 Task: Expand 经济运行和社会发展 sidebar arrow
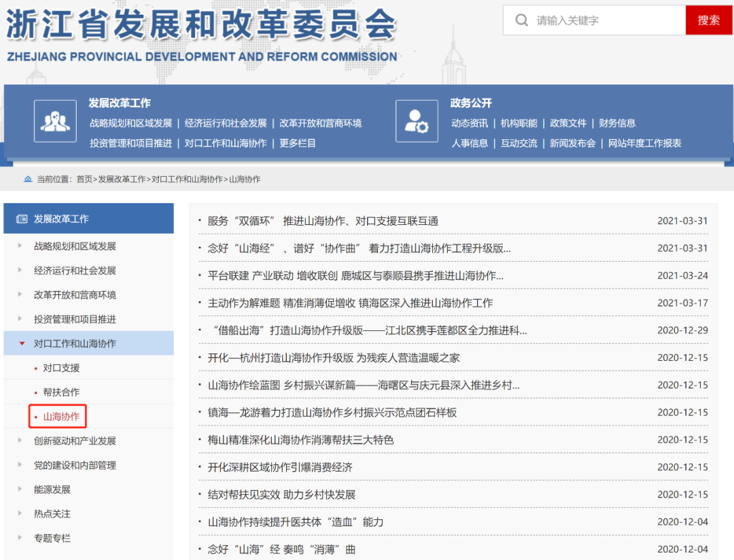[x=20, y=270]
